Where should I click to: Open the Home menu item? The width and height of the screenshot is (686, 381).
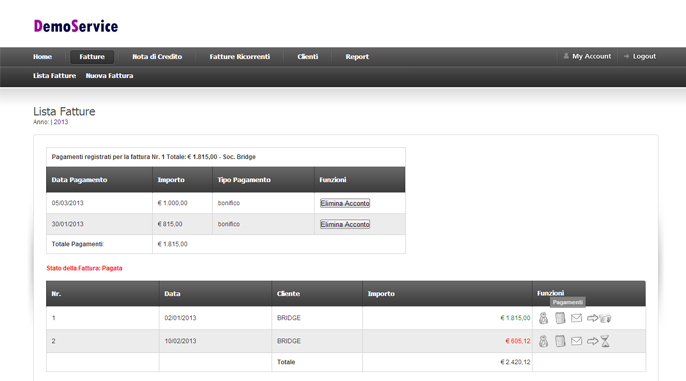pos(42,56)
